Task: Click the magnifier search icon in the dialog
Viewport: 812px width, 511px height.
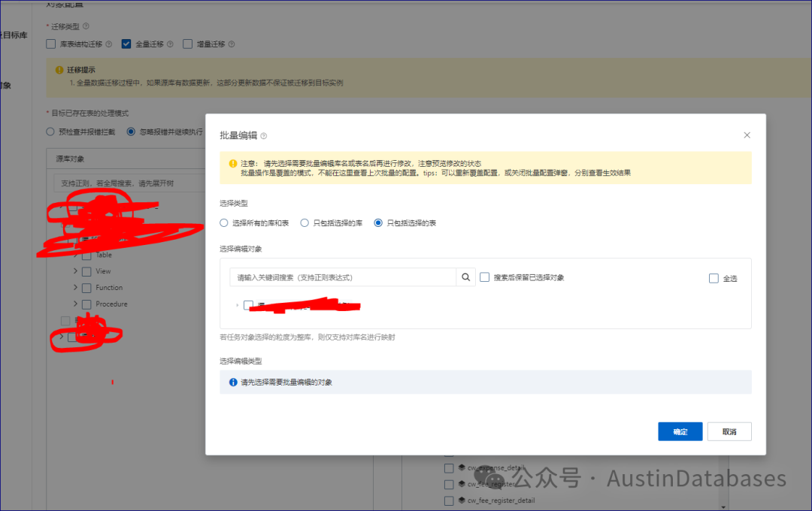Action: click(465, 277)
